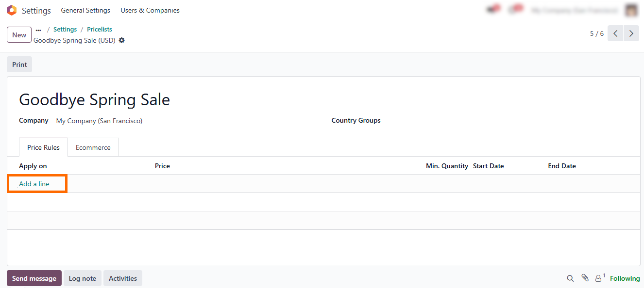Create a New pricelist record
The width and height of the screenshot is (644, 288).
coord(19,35)
